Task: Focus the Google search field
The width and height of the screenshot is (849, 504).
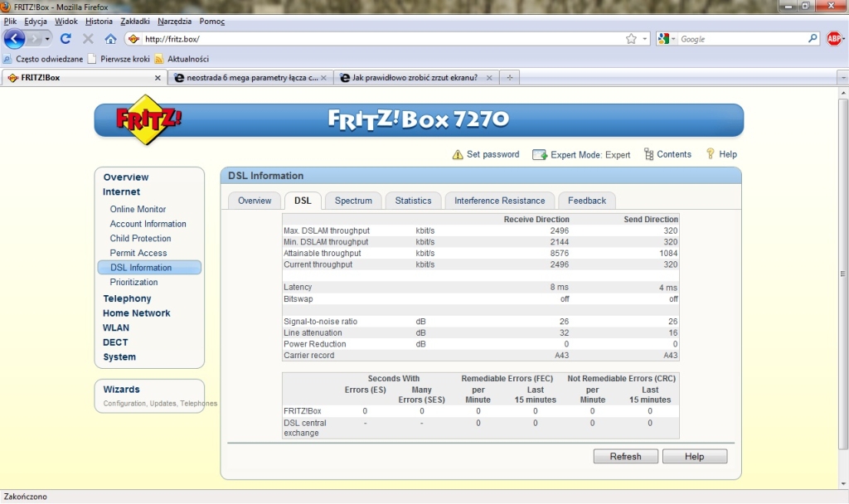Action: pos(742,39)
